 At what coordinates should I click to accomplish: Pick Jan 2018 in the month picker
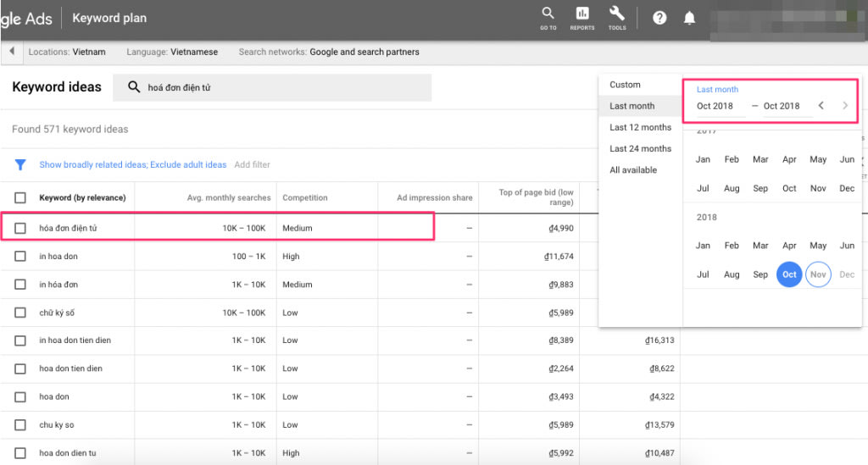point(703,246)
